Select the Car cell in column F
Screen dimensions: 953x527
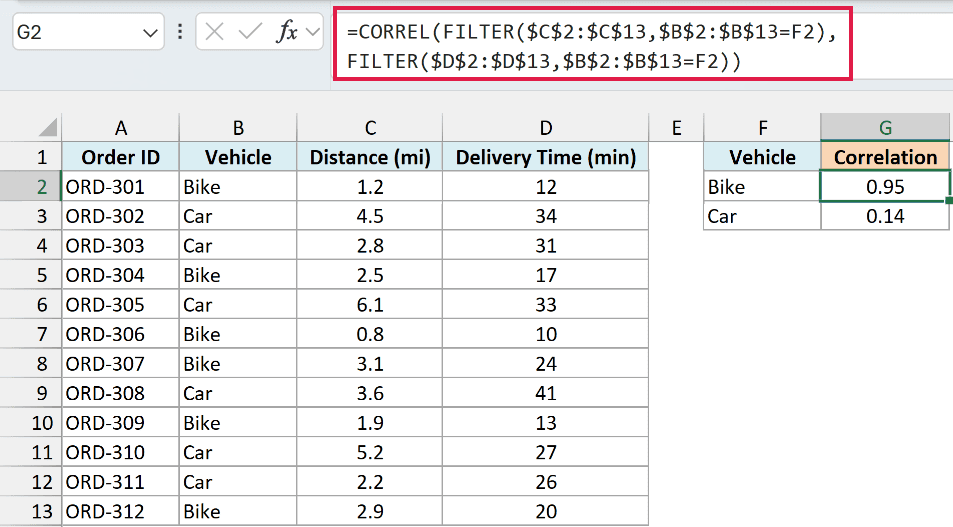[x=762, y=216]
